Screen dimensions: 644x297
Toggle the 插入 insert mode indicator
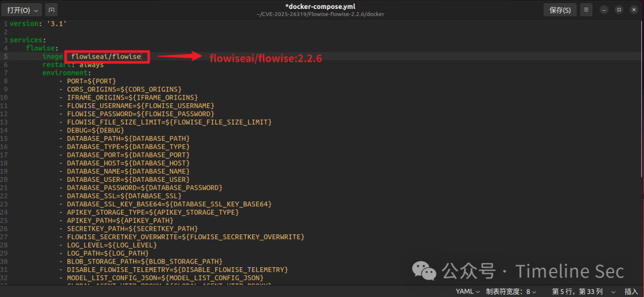[x=631, y=291]
